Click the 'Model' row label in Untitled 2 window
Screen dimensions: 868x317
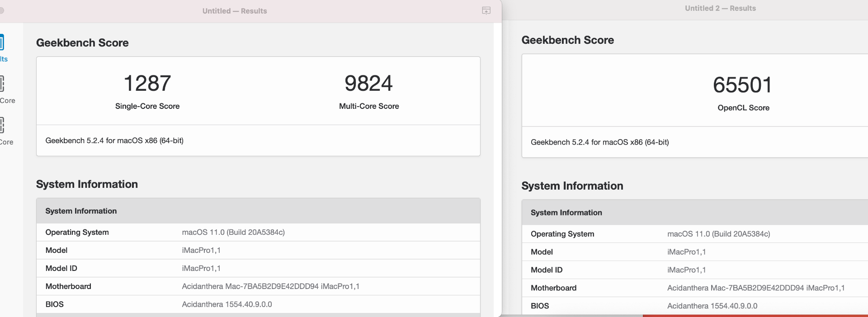click(542, 252)
